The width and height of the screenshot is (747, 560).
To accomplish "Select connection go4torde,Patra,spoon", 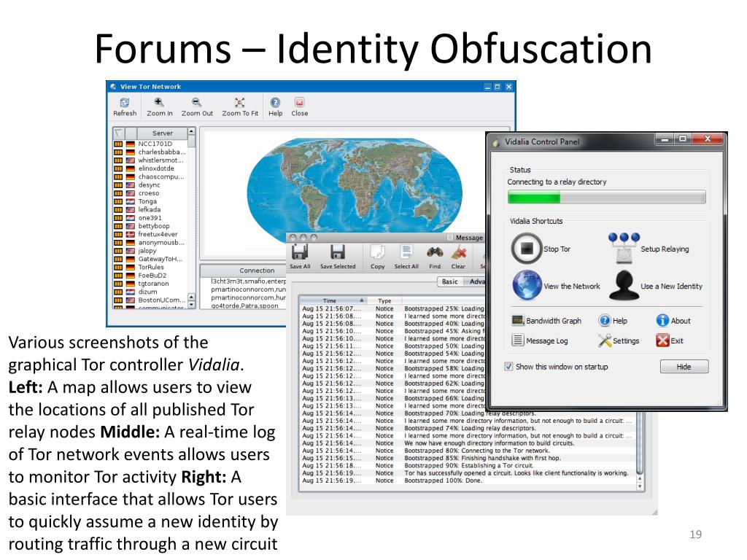I will point(244,306).
